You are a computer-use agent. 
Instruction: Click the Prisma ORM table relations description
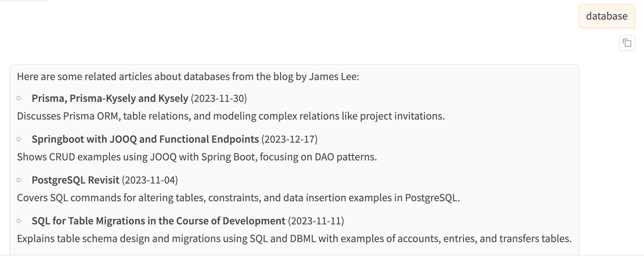tap(230, 116)
